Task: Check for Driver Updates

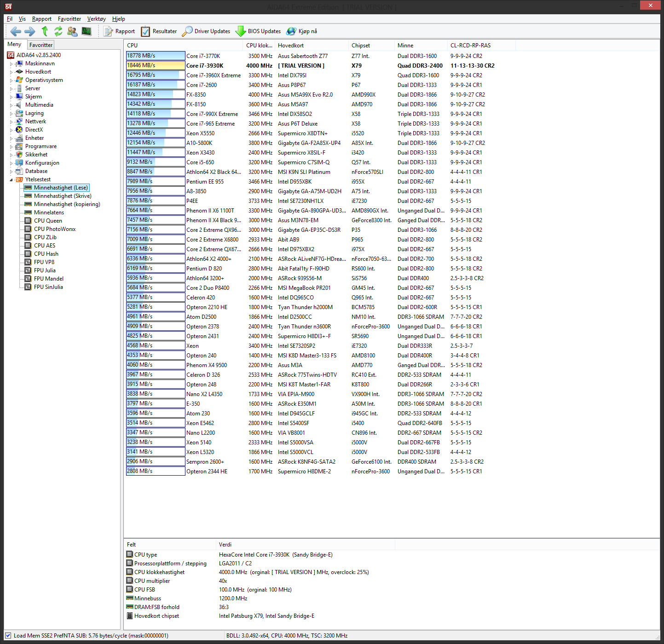Action: click(x=206, y=31)
